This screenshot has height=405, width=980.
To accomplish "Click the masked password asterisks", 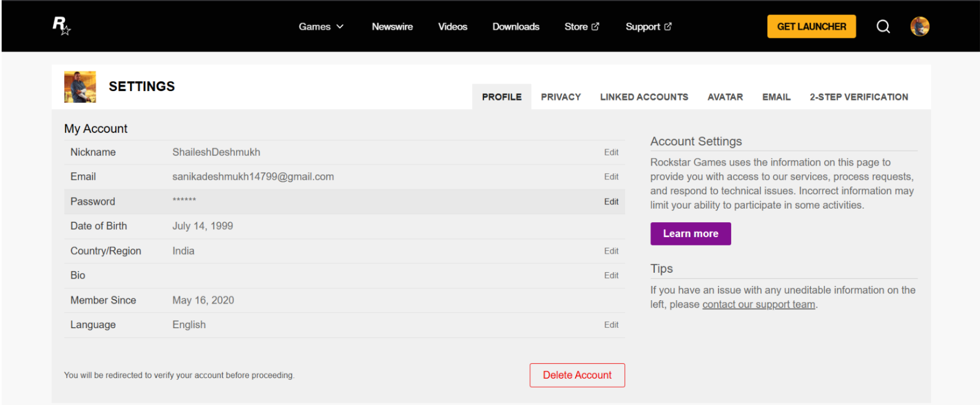I will (x=184, y=200).
